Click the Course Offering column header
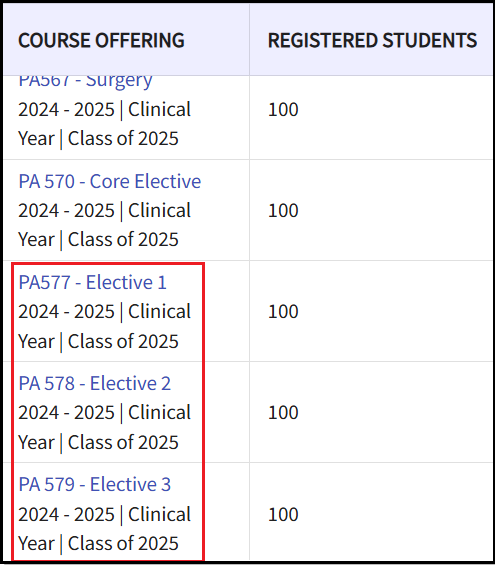 [101, 40]
